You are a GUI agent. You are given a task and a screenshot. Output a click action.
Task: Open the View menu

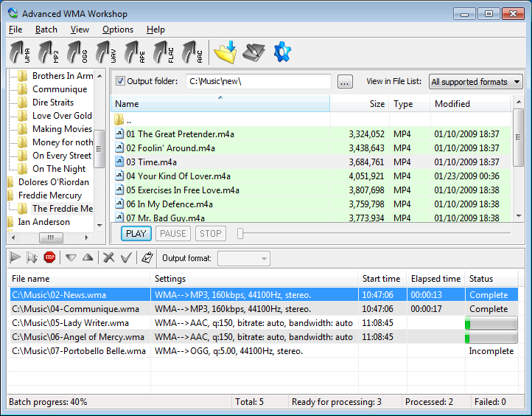click(80, 30)
